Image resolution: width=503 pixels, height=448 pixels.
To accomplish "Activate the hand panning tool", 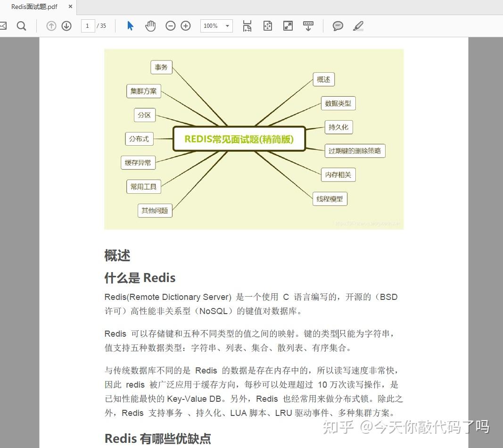I will tap(150, 26).
